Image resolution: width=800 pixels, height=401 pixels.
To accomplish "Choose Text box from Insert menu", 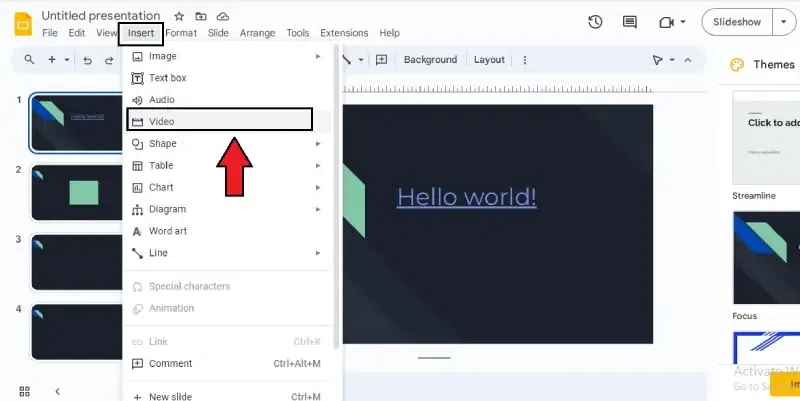I will pyautogui.click(x=228, y=78).
